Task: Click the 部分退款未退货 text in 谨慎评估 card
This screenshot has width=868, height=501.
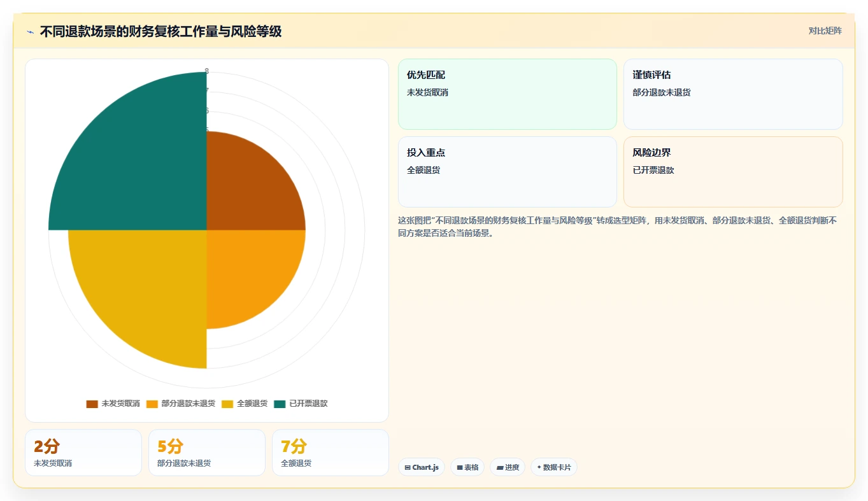Action: pyautogui.click(x=662, y=92)
